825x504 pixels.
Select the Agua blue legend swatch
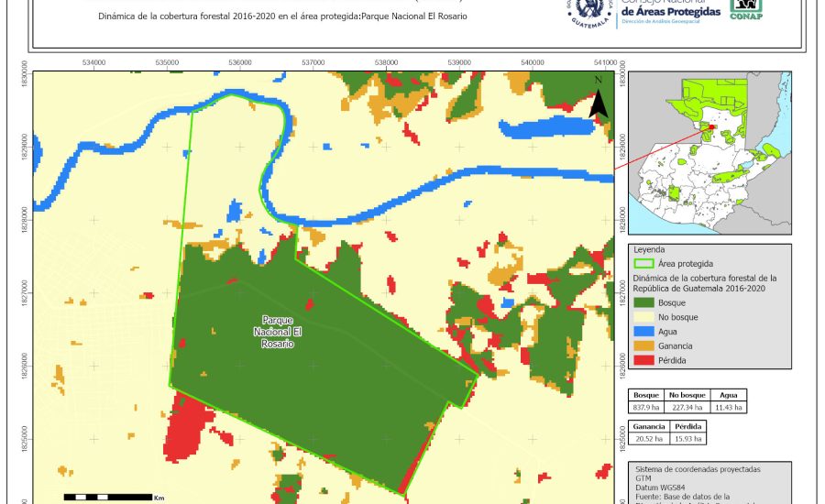click(x=646, y=331)
